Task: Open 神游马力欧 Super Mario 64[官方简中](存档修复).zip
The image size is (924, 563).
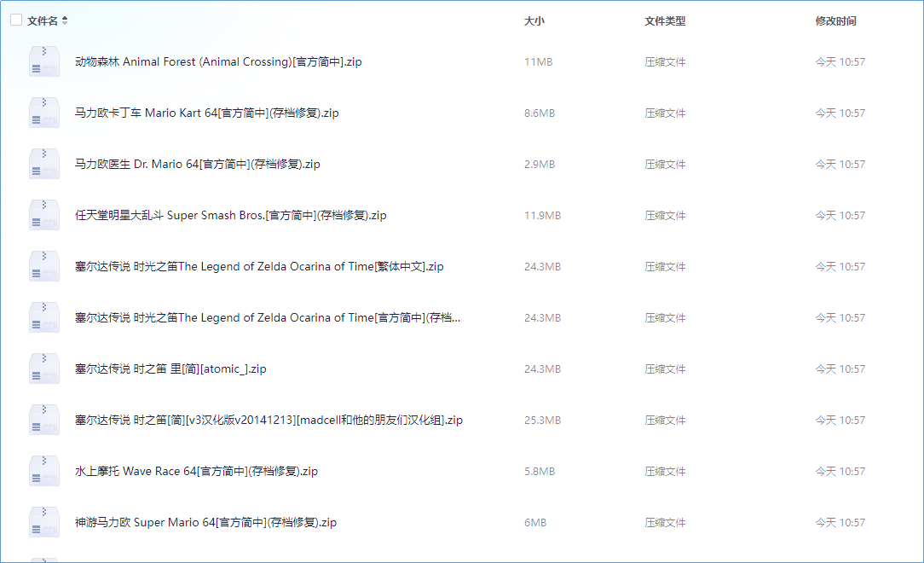Action: pos(205,523)
